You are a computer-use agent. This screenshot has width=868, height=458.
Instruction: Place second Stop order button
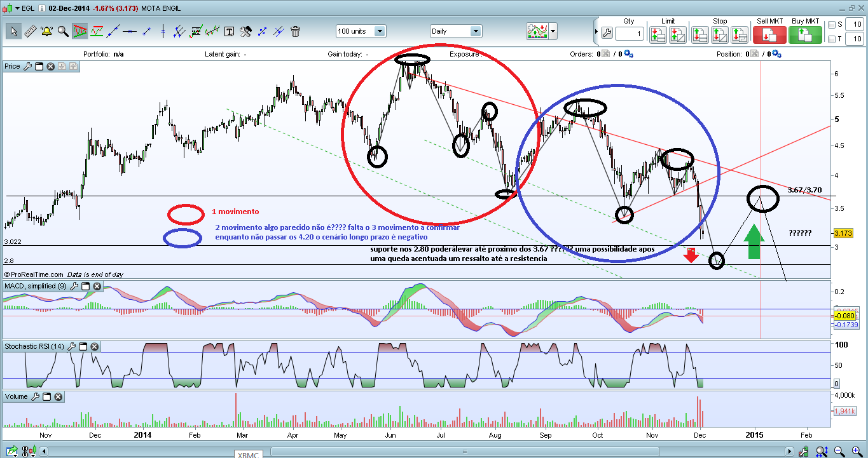click(x=719, y=34)
